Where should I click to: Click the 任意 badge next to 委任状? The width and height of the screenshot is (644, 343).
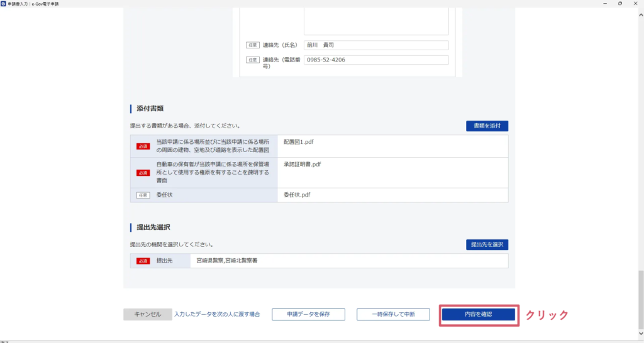click(143, 195)
